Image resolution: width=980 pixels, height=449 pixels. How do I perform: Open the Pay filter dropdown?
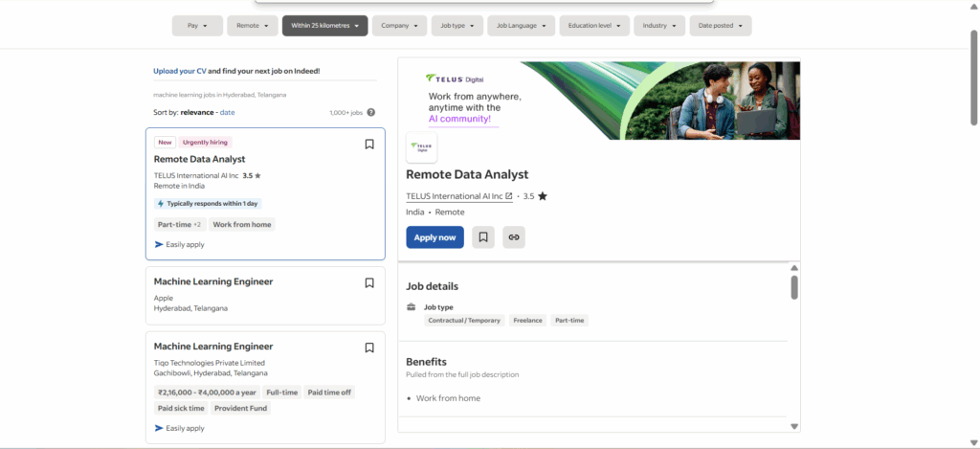pyautogui.click(x=197, y=26)
